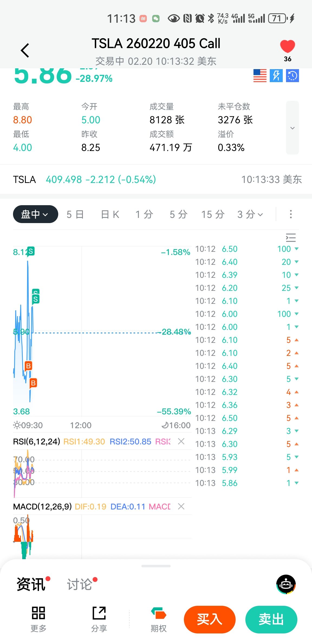This screenshot has width=312, height=644.
Task: Tap the back arrow icon
Action: [25, 50]
